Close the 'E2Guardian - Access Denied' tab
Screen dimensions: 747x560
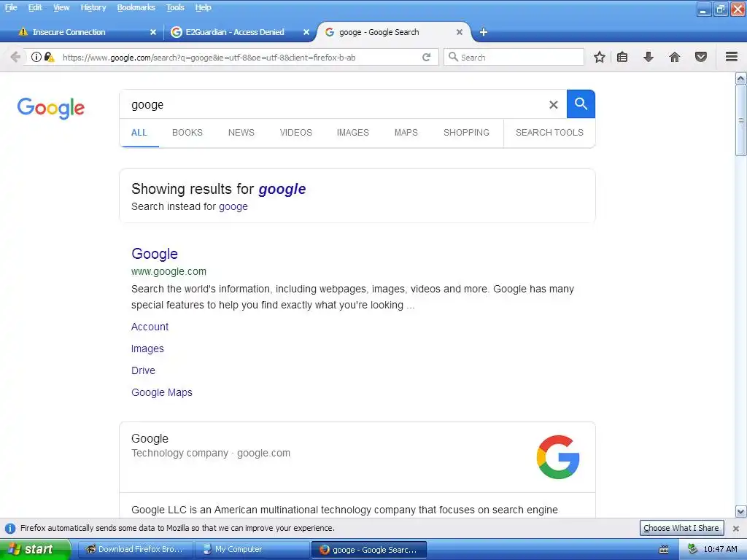click(306, 32)
